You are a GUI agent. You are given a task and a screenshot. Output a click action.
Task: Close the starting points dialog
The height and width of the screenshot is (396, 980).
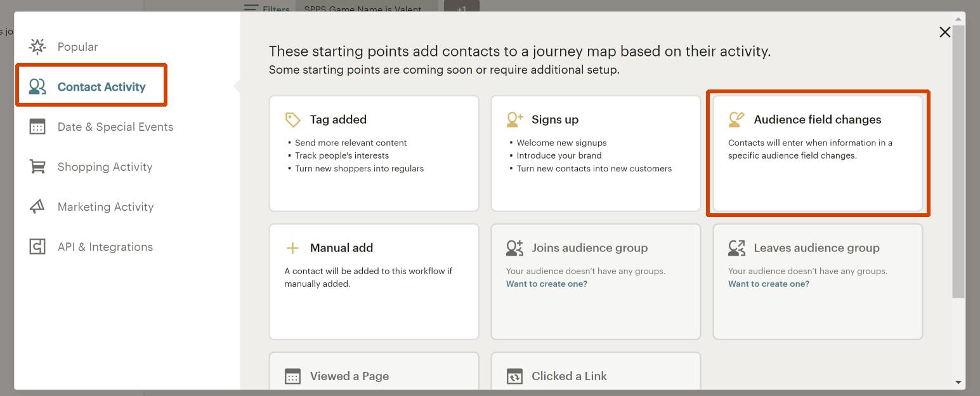[944, 32]
